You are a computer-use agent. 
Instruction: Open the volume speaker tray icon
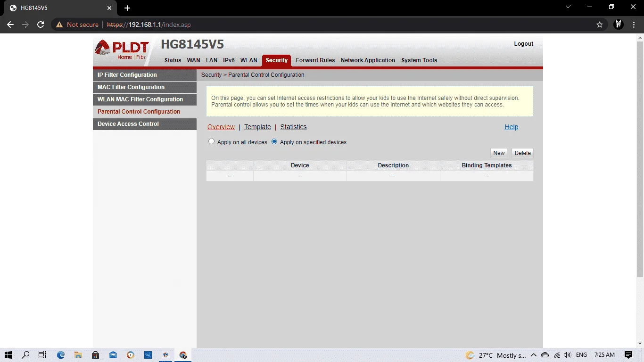coord(567,355)
